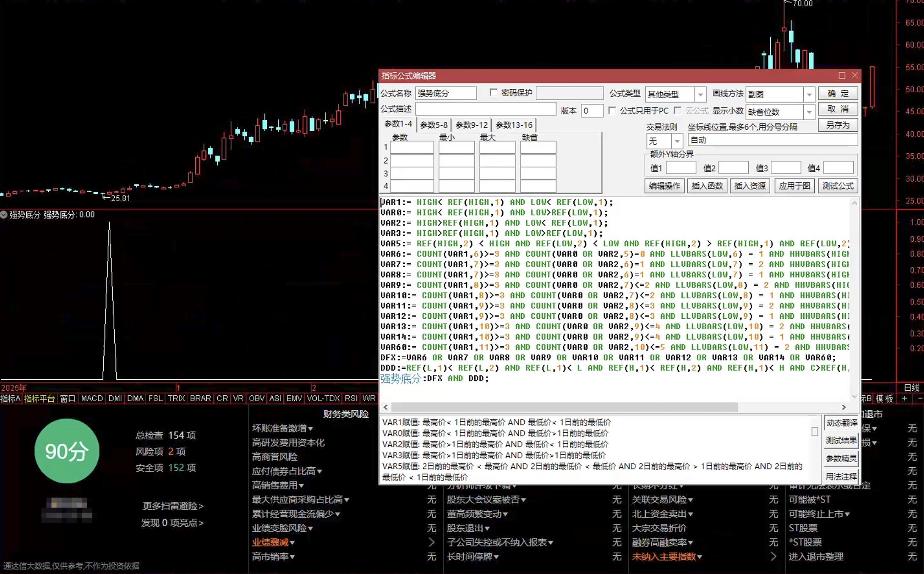Focus the 值1 input field

(x=681, y=168)
